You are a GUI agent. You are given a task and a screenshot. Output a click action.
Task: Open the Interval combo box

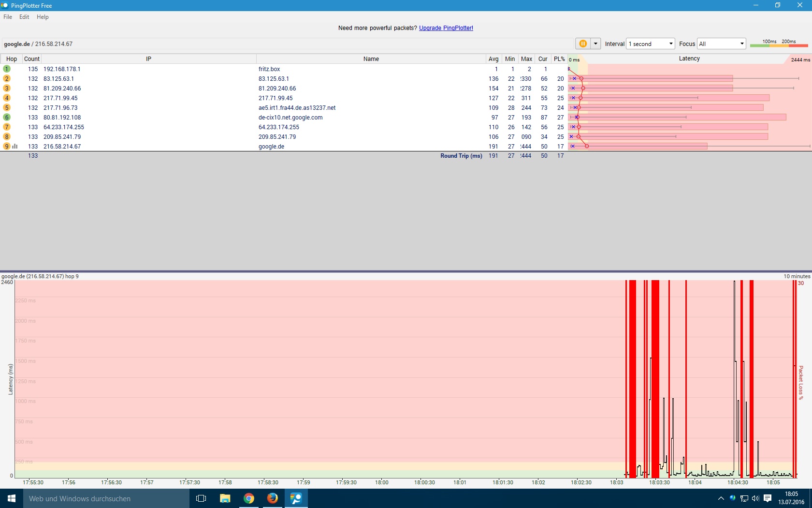click(x=650, y=44)
